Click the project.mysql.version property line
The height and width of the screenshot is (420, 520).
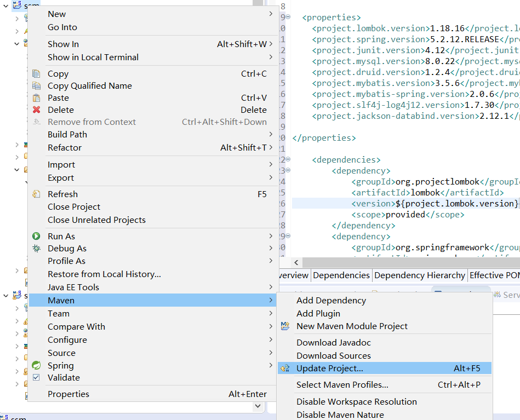(x=416, y=61)
